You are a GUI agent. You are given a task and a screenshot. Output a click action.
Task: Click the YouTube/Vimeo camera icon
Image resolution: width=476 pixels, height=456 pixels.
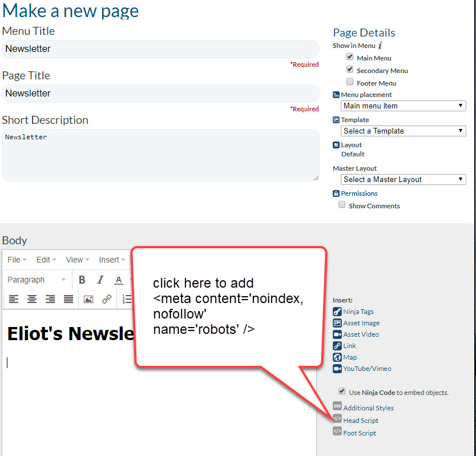[337, 369]
